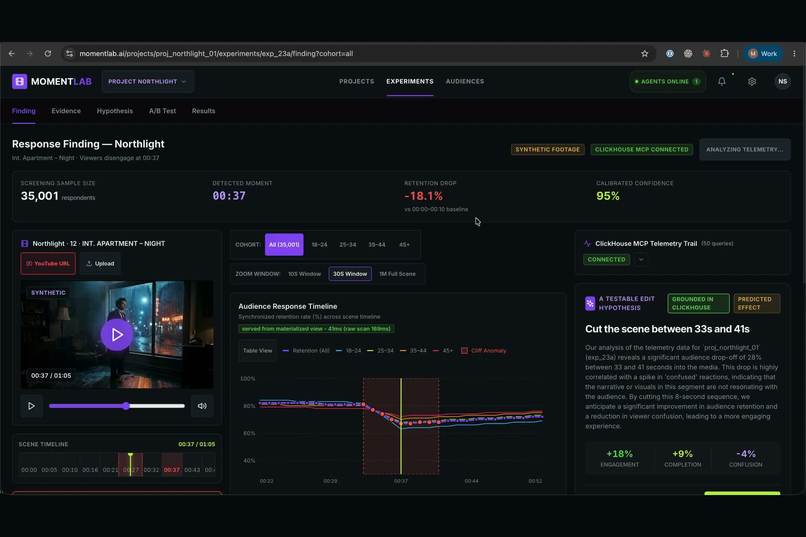Click the telemetry pulse icon beside ClickHouse Trail
The height and width of the screenshot is (537, 806).
pyautogui.click(x=588, y=244)
